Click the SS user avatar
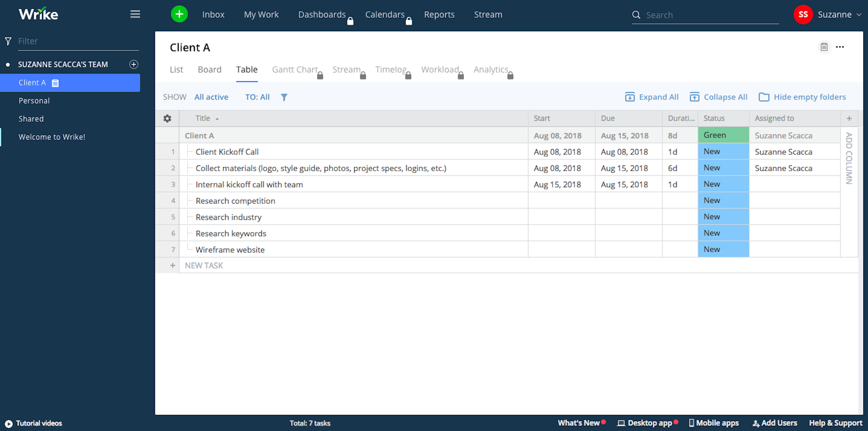 point(803,15)
